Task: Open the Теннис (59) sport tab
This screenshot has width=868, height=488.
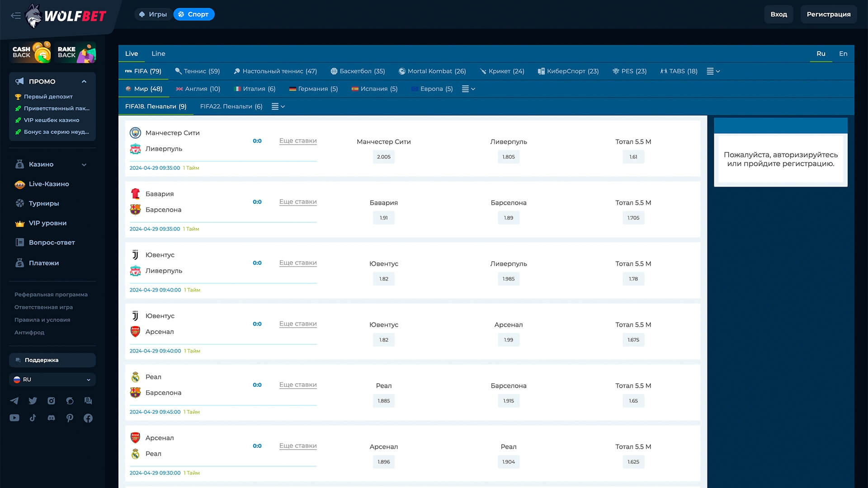Action: (198, 71)
